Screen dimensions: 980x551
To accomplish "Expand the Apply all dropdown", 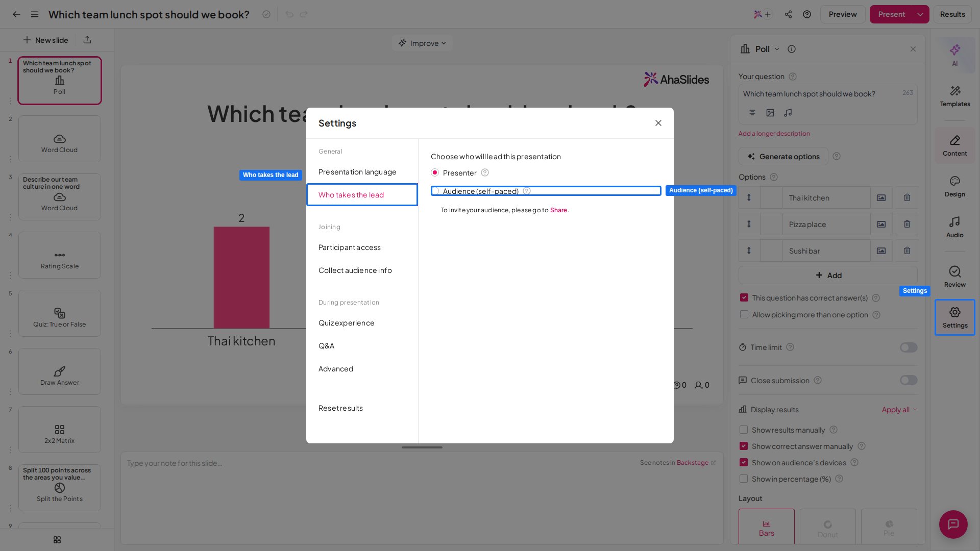I will [899, 410].
